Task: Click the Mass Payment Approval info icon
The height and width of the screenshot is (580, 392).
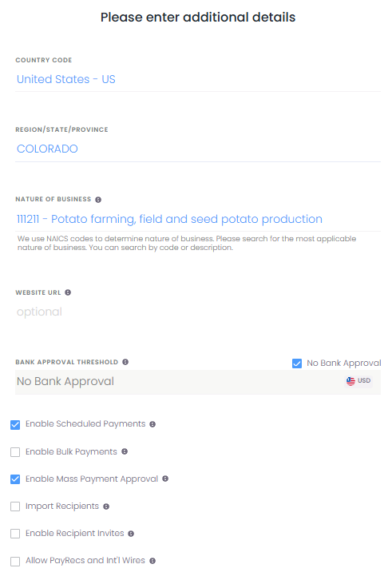Action: (165, 479)
